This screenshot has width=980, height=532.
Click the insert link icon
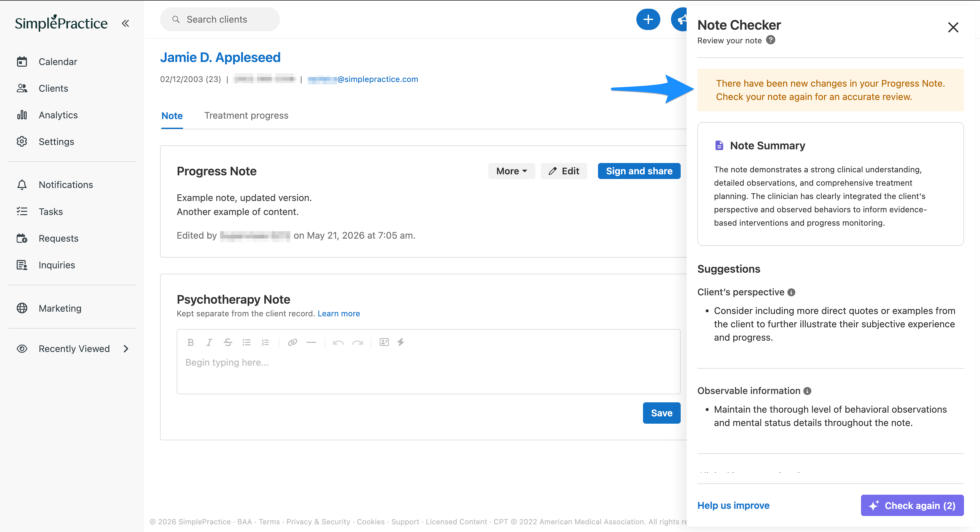coord(292,342)
